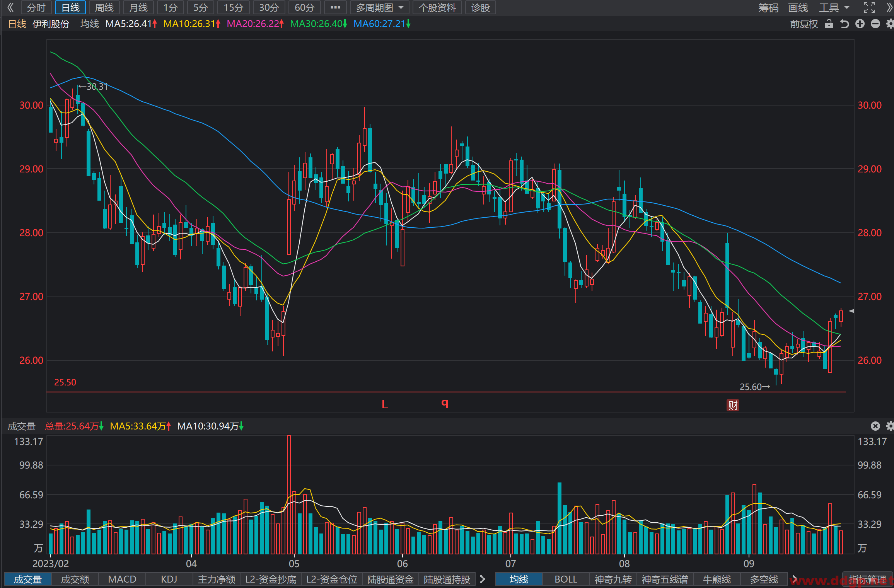Collapse left panel with double chevron
Image resolution: width=894 pixels, height=588 pixels.
[x=10, y=7]
